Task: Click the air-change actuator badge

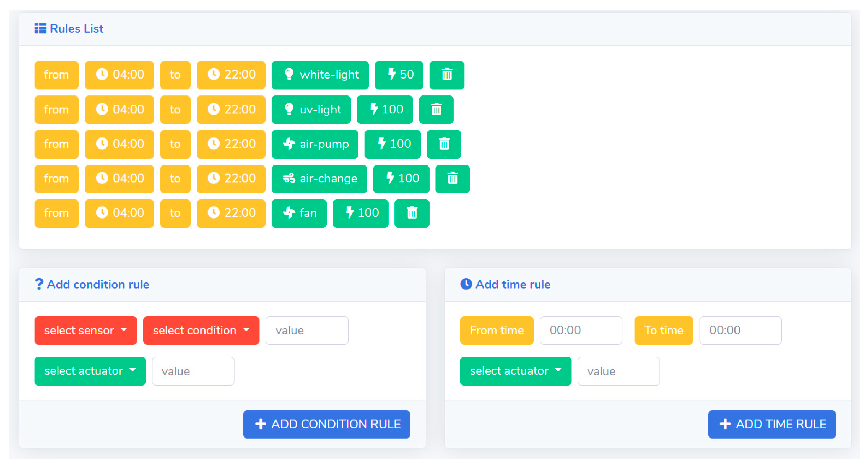Action: (319, 179)
